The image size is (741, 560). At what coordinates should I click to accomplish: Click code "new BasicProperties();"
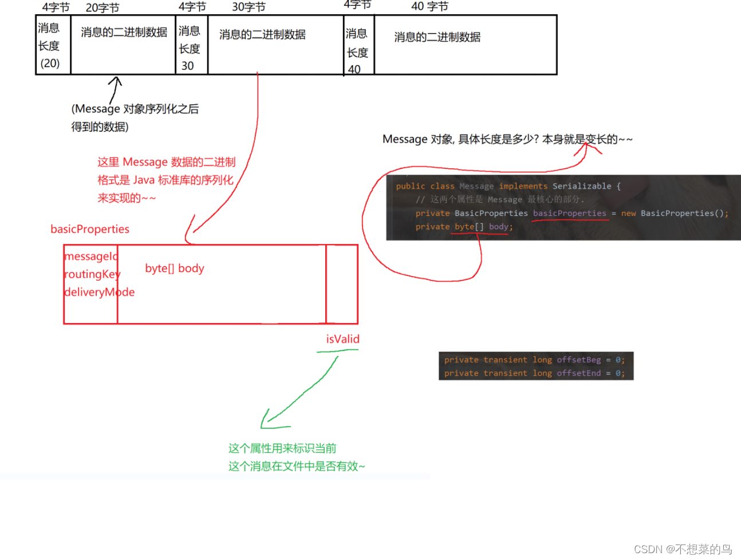675,213
